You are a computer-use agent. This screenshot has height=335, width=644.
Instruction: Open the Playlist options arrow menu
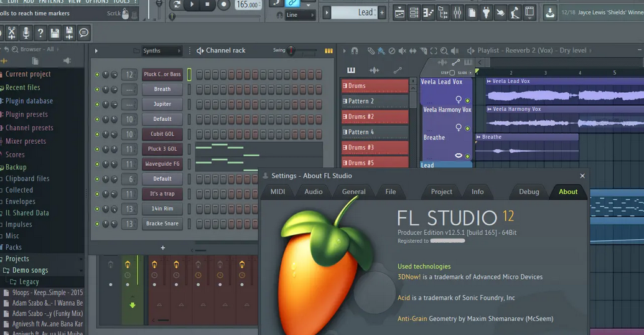[x=344, y=51]
